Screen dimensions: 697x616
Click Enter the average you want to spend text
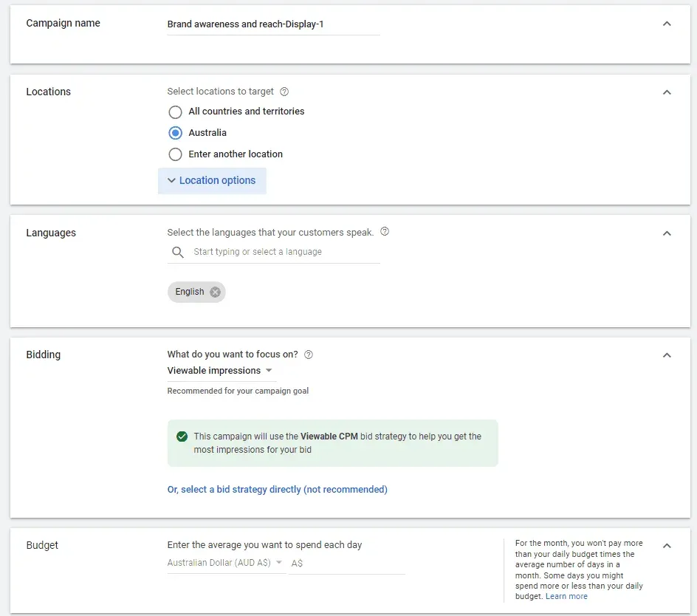point(264,545)
